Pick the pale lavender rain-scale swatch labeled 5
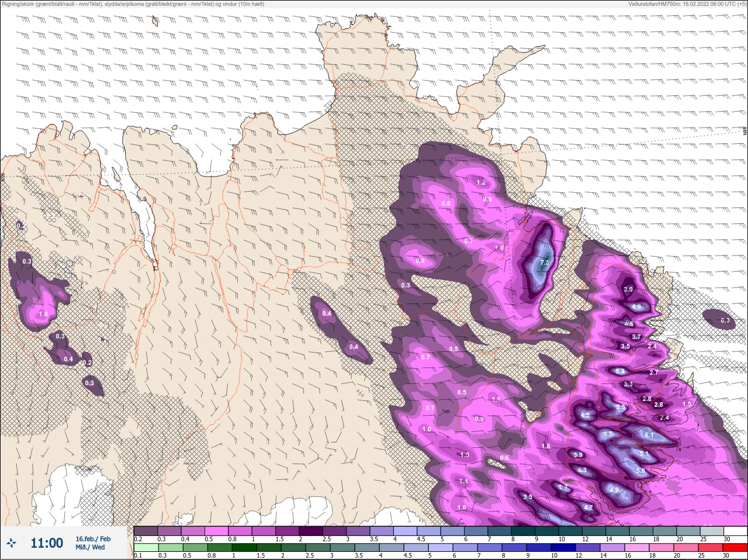The height and width of the screenshot is (560, 748). (x=441, y=547)
